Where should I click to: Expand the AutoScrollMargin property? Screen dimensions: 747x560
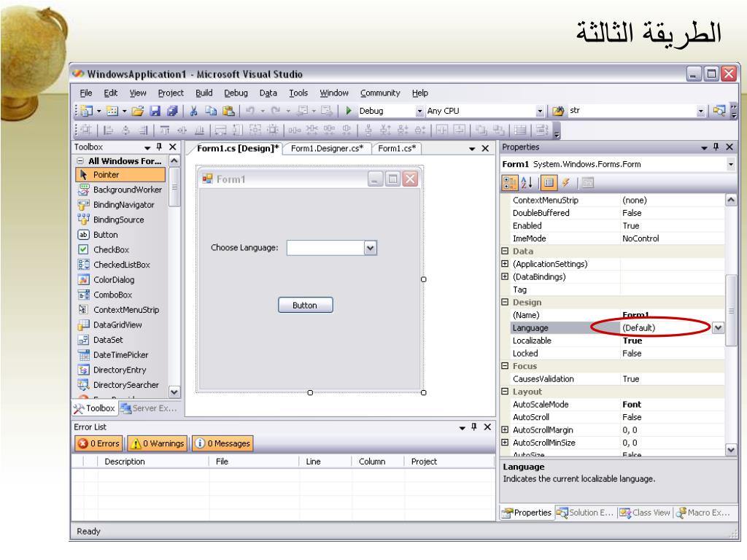point(505,429)
